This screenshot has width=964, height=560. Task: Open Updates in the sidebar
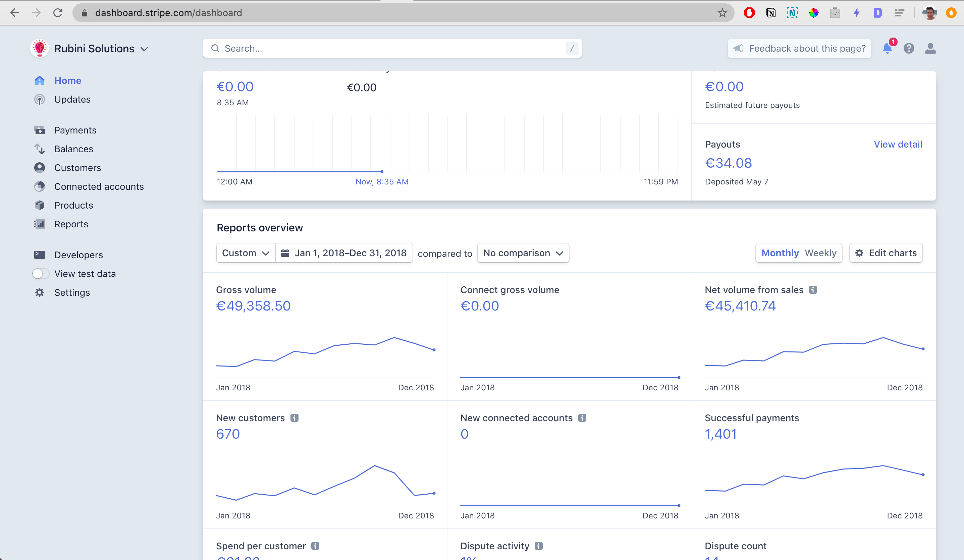(x=72, y=100)
